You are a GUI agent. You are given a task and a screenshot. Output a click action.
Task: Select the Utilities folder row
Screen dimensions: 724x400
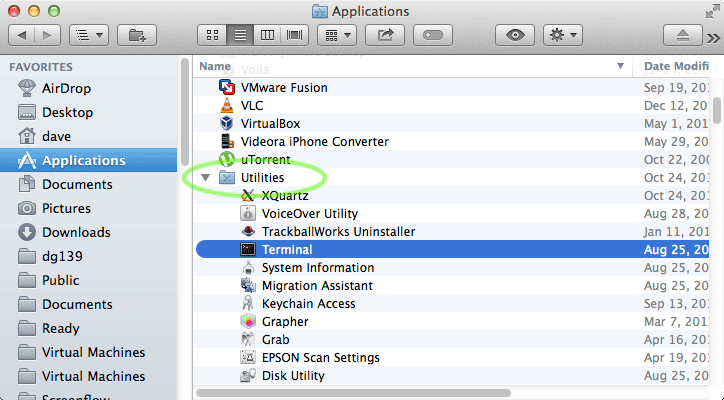coord(452,177)
